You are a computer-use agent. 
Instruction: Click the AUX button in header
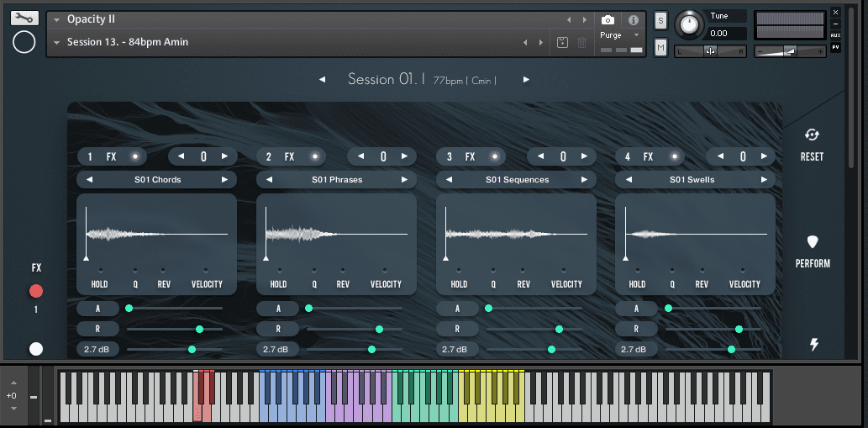point(835,35)
